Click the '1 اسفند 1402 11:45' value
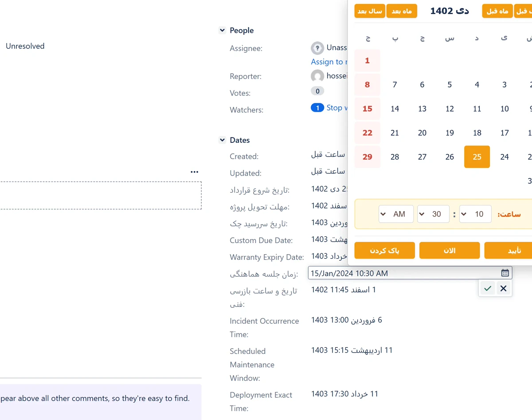The width and height of the screenshot is (532, 420). (344, 290)
